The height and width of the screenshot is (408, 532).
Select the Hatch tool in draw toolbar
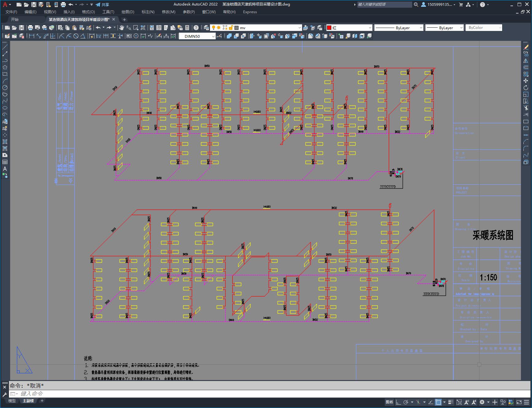pyautogui.click(x=5, y=142)
